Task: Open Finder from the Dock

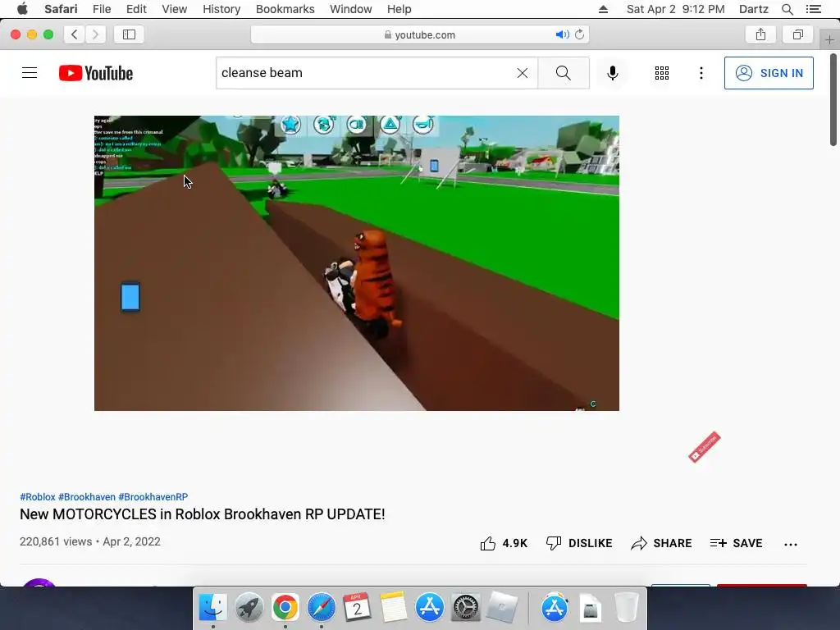Action: [x=213, y=608]
